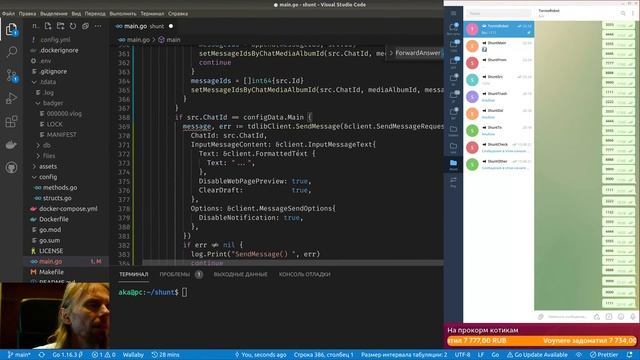Open the Docker view in activity bar

(11, 144)
